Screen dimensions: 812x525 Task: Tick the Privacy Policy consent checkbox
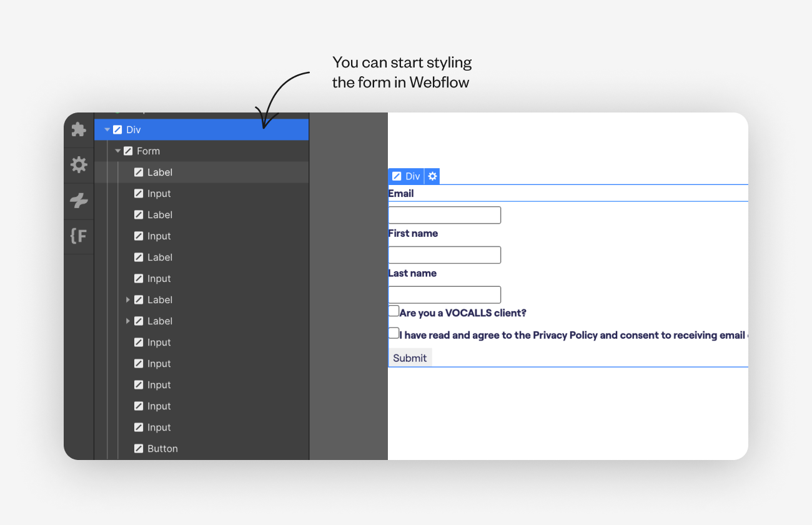click(x=393, y=332)
